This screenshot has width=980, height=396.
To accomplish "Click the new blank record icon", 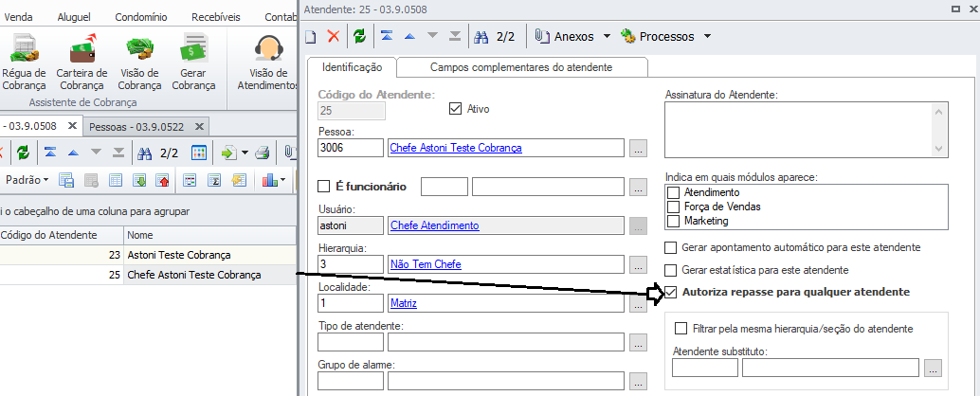I will coord(311,36).
